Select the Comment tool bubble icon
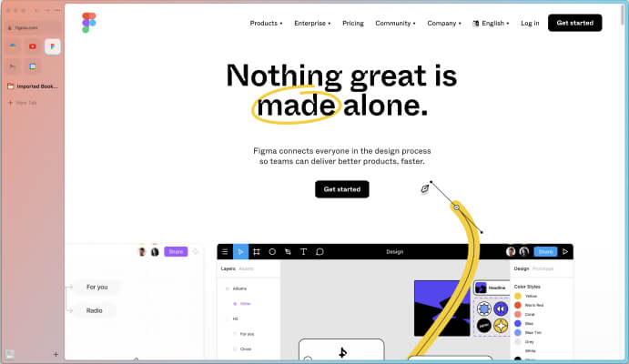The height and width of the screenshot is (364, 629). click(320, 251)
